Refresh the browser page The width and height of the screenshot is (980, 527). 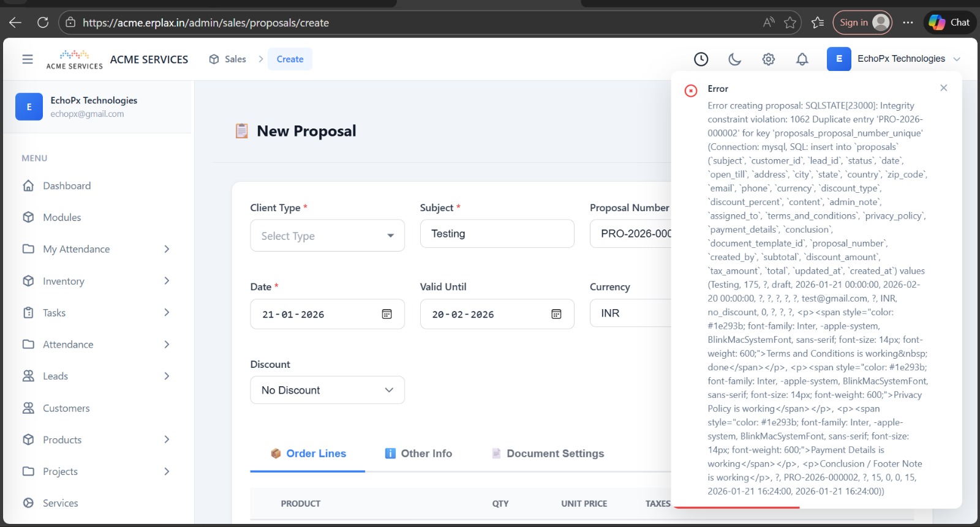click(43, 23)
